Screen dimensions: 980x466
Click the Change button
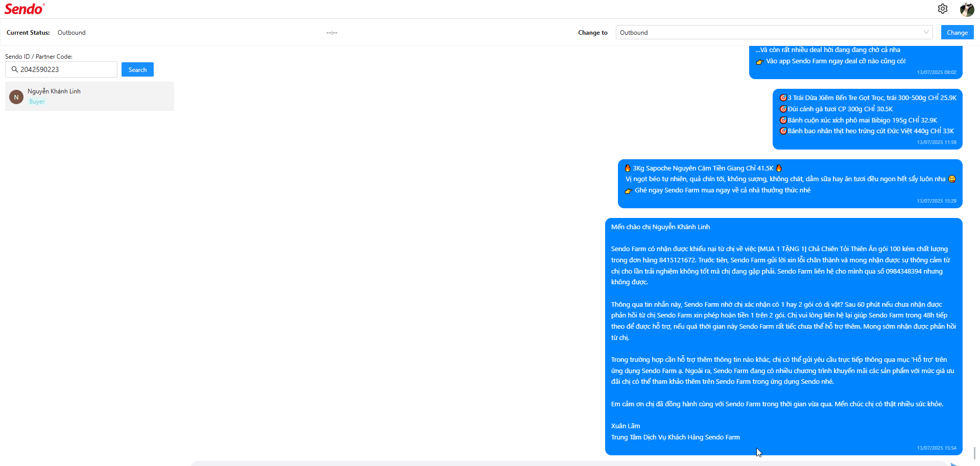click(957, 32)
